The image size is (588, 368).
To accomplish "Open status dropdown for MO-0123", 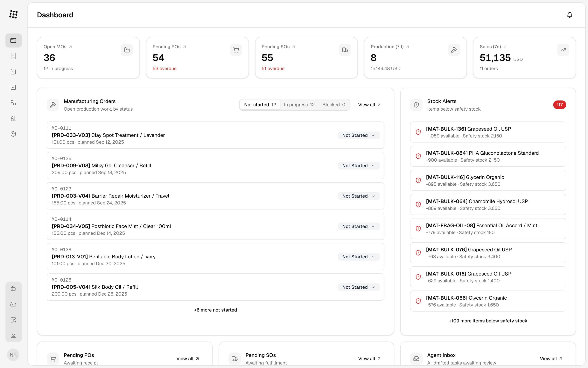I will [x=359, y=196].
